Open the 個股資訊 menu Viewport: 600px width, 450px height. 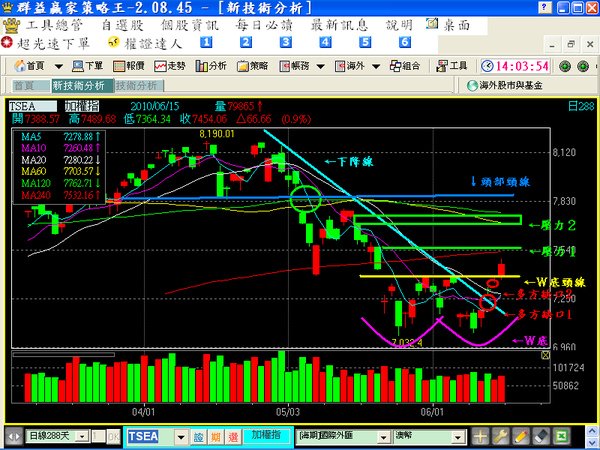coord(189,26)
